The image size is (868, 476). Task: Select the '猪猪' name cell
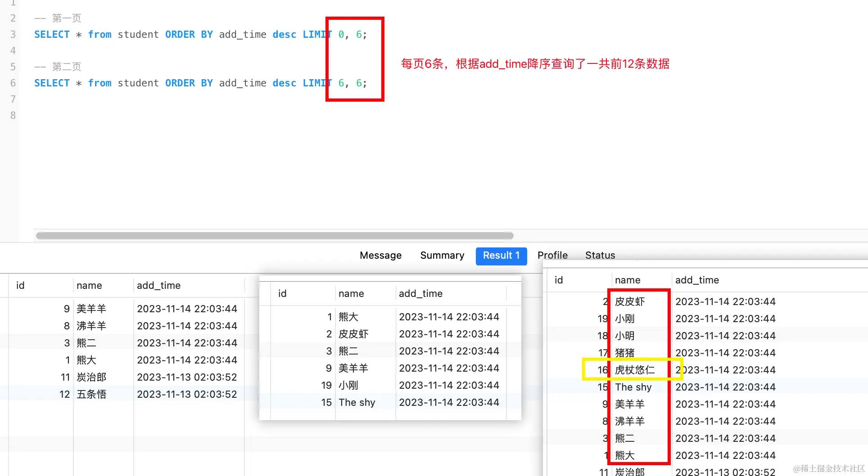coord(625,353)
